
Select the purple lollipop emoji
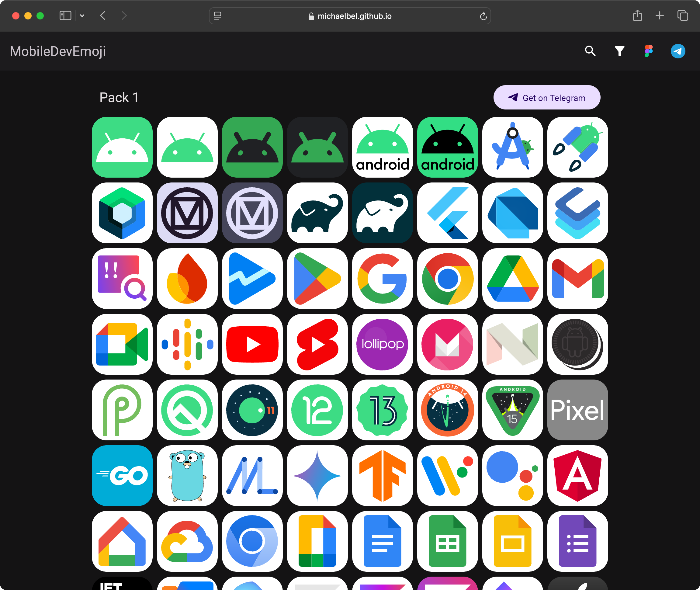[383, 344]
